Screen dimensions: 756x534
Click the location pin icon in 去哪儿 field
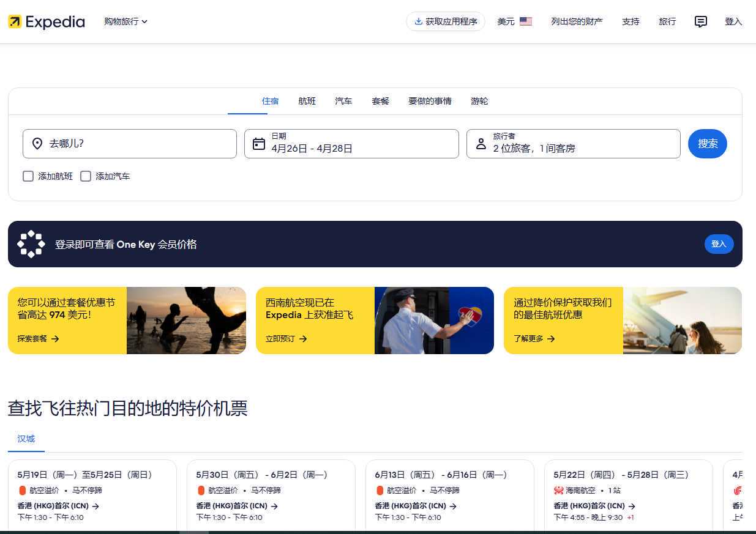[x=37, y=144]
